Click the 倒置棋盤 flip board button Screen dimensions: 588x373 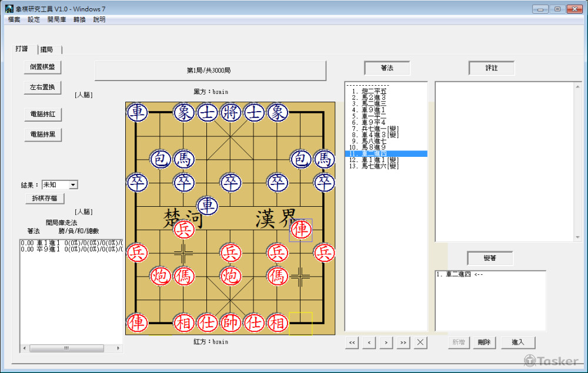[x=42, y=67]
